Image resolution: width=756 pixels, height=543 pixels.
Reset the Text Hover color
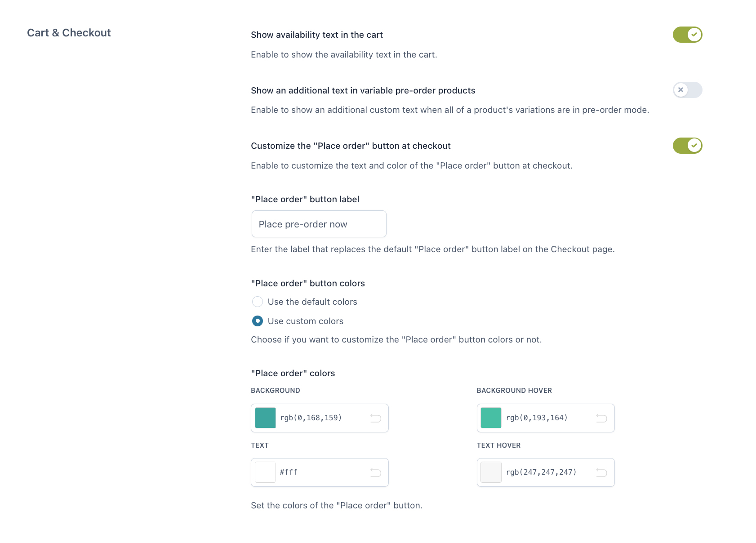coord(601,472)
